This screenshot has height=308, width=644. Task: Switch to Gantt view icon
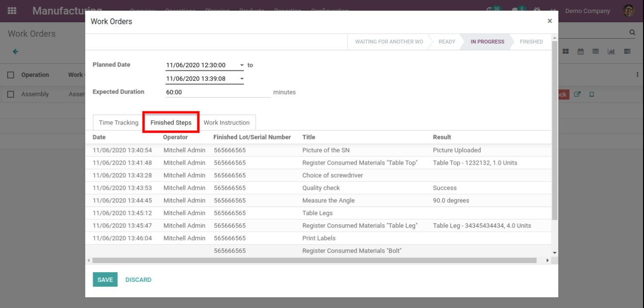pos(627,51)
